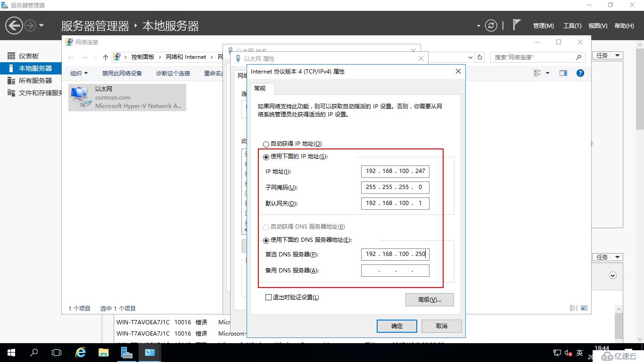Screen dimensions: 644x362
Task: Click the 默认网关 input field
Action: click(395, 203)
